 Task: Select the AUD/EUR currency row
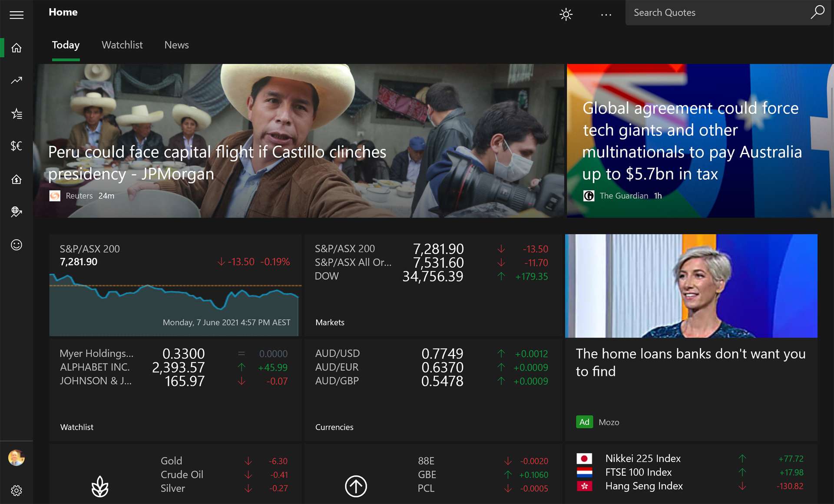431,367
